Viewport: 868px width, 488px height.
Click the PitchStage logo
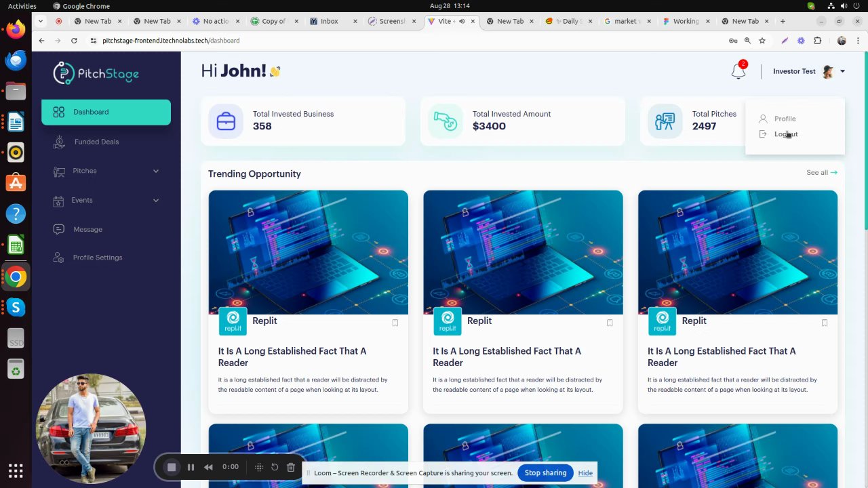click(x=96, y=73)
